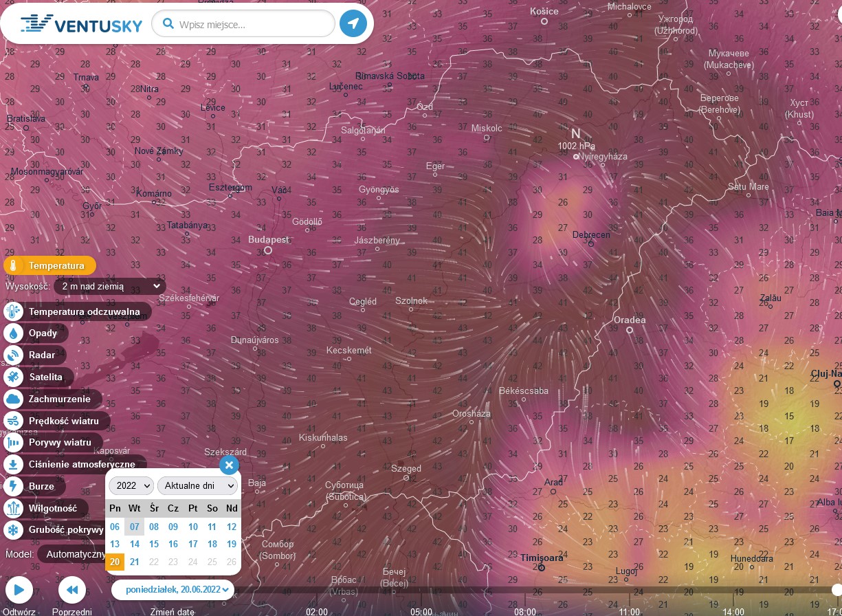Select the Opady precipitation layer icon
The image size is (842, 616).
(x=13, y=333)
